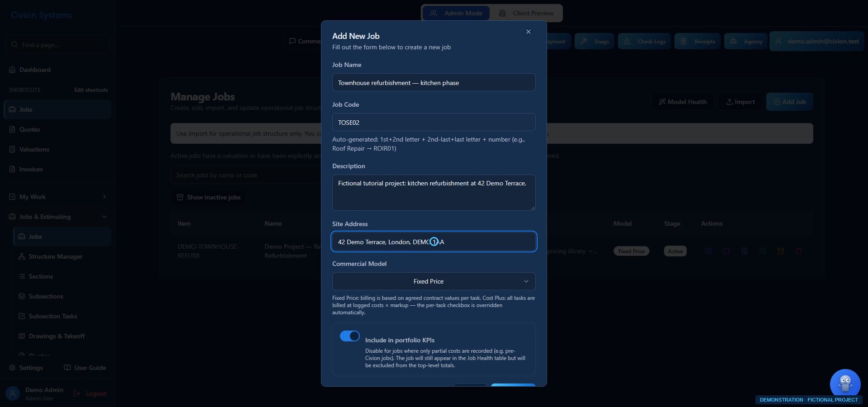Screen dimensions: 868x407
Task: Open the Commercial Model dropdown
Action: point(434,281)
